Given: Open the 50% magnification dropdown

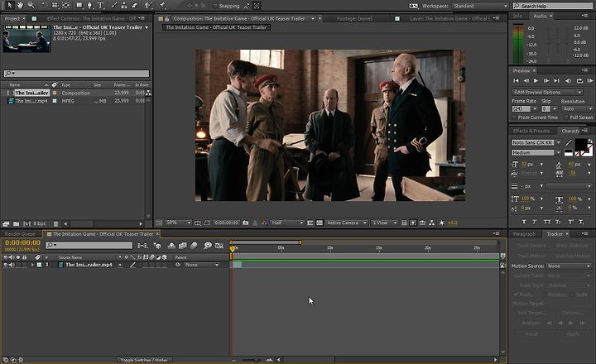Looking at the screenshot, I should [x=178, y=223].
